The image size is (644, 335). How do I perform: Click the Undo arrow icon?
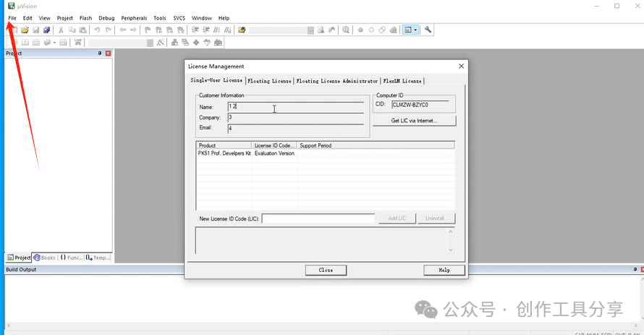pyautogui.click(x=97, y=30)
